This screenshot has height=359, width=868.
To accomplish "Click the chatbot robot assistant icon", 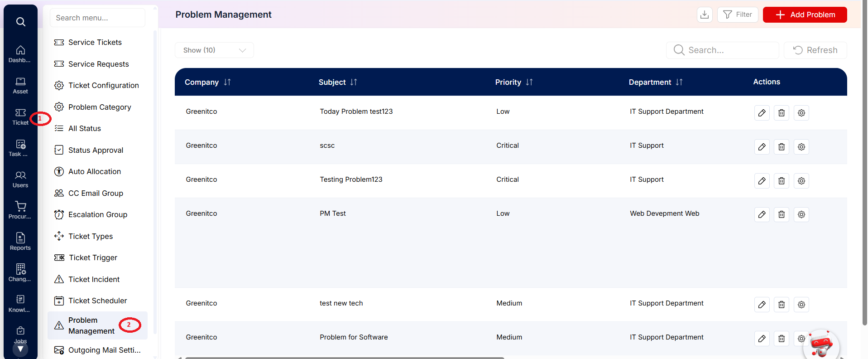I will [821, 345].
